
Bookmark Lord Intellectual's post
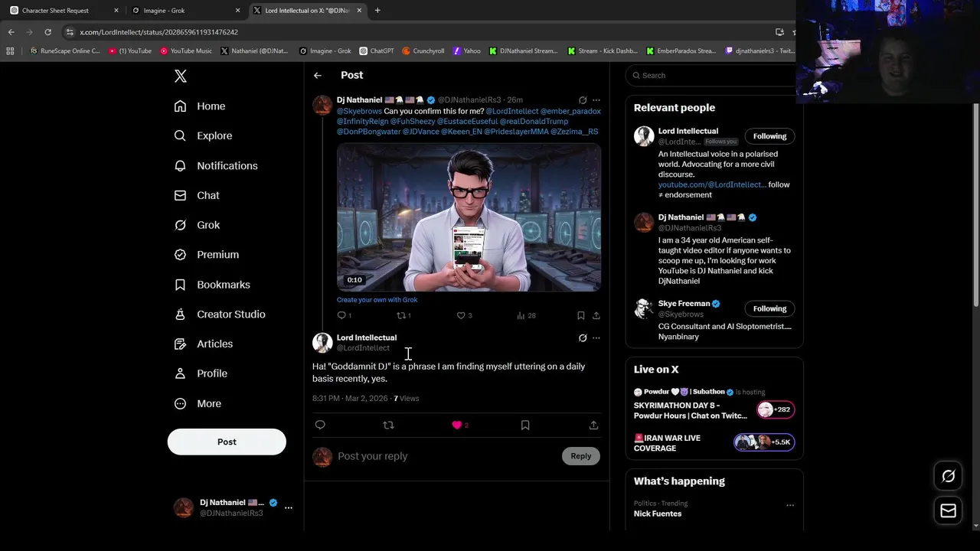click(525, 425)
